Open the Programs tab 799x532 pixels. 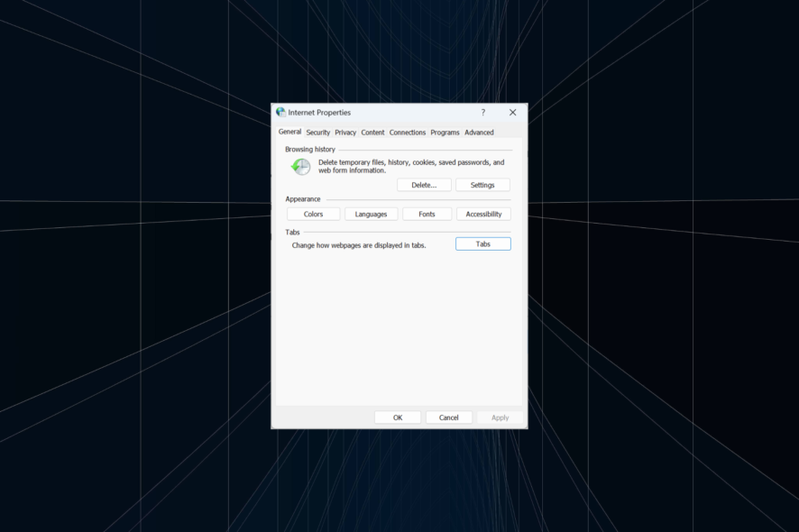click(445, 133)
